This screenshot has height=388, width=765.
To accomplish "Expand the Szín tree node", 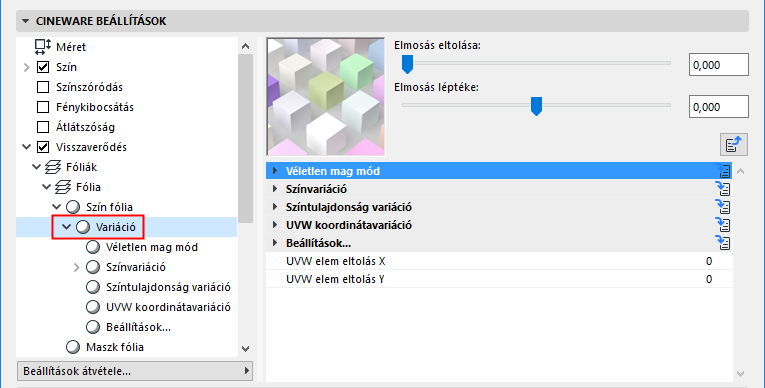I will point(27,67).
